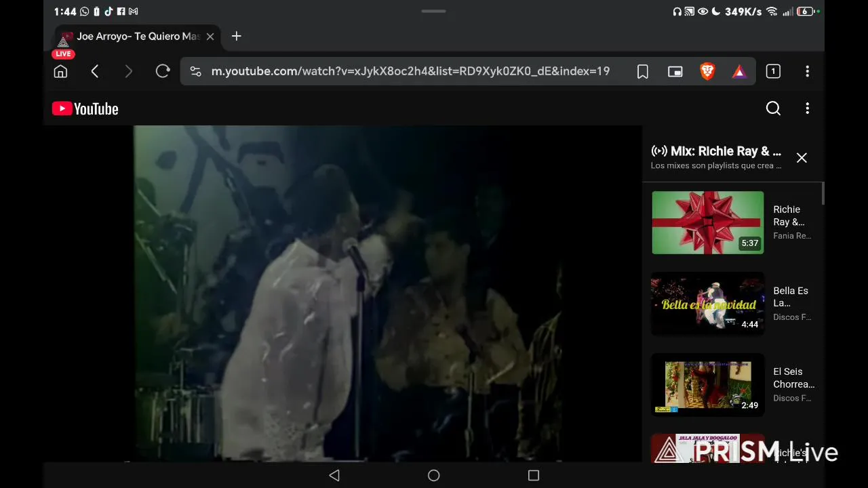The image size is (868, 488).
Task: Click the URL address field
Action: [x=410, y=71]
